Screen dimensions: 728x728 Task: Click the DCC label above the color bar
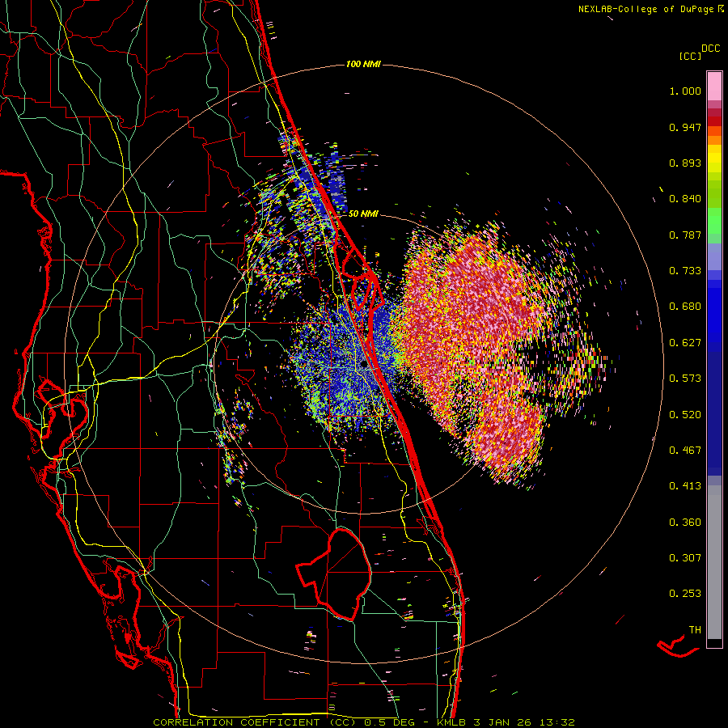(x=711, y=49)
